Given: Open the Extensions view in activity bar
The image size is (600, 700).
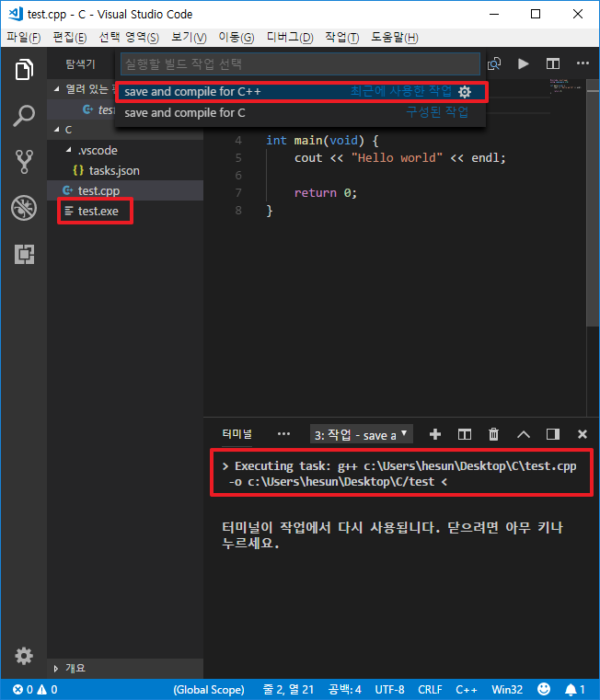Looking at the screenshot, I should click(x=24, y=254).
